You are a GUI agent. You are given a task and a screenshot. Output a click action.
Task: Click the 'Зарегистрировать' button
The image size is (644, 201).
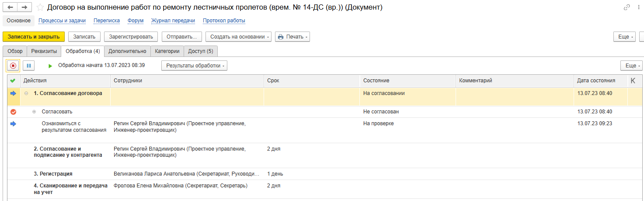pyautogui.click(x=131, y=37)
